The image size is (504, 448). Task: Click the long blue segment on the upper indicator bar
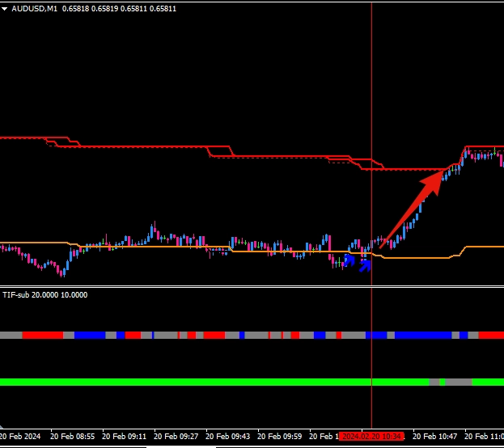tap(422, 335)
